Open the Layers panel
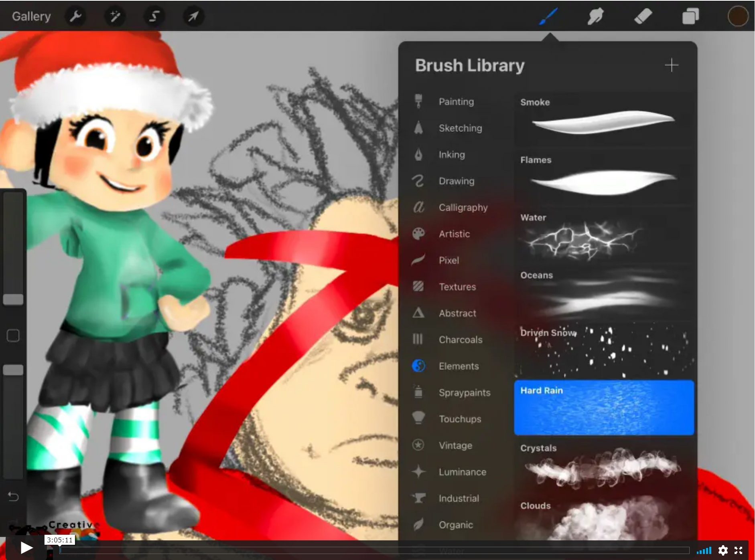The width and height of the screenshot is (755, 560). click(x=690, y=16)
